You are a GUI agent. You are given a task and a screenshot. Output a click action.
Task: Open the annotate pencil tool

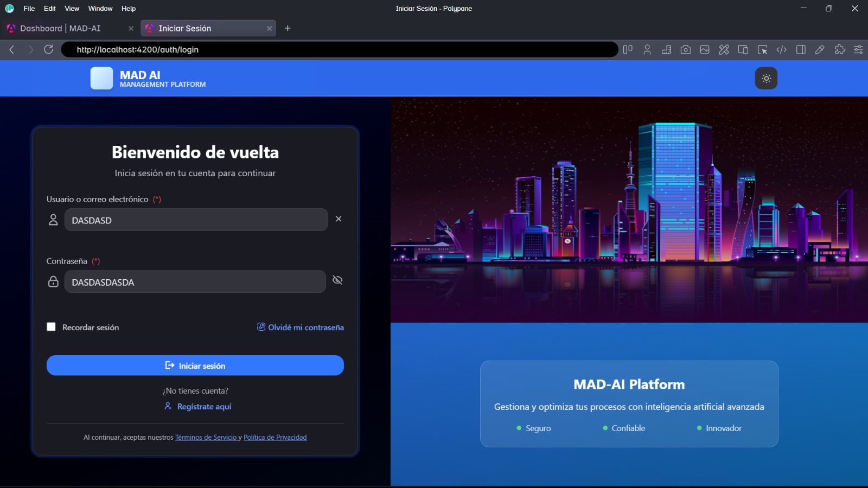820,49
